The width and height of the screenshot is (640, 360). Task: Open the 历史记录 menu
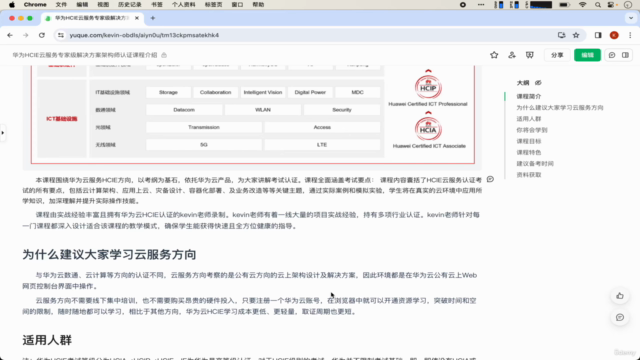[x=130, y=4]
